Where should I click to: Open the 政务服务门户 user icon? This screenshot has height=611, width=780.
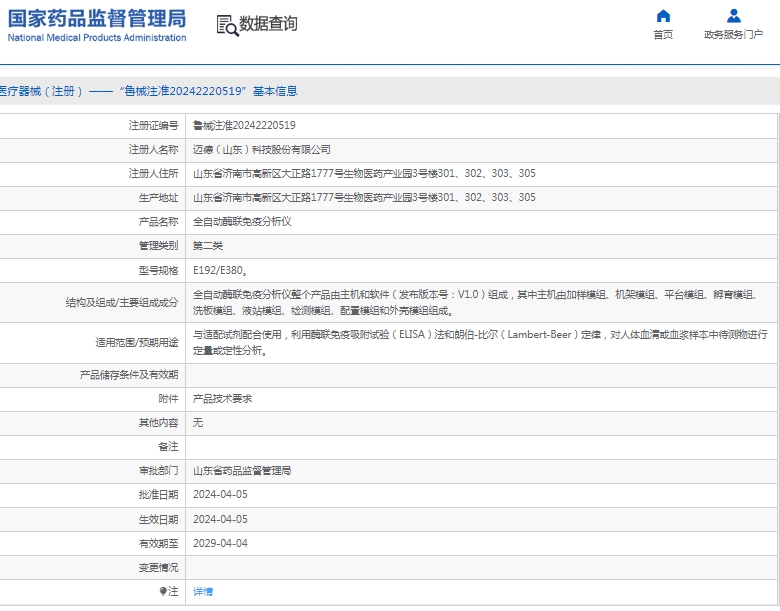[734, 16]
